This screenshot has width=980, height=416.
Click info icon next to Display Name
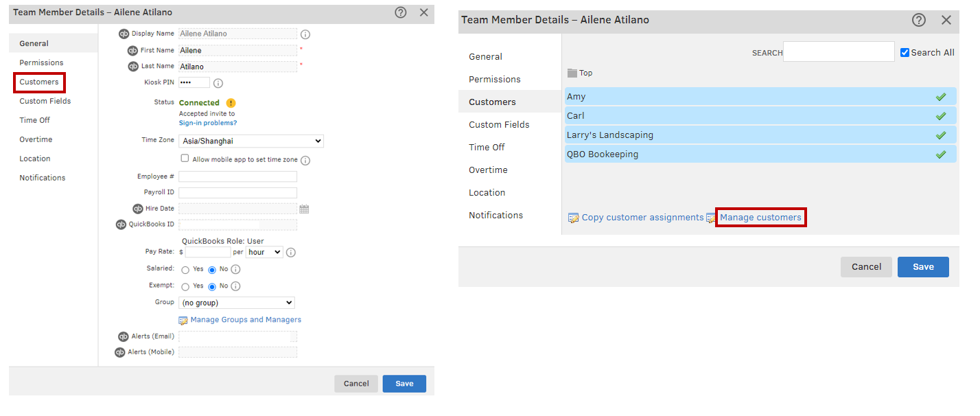(305, 34)
